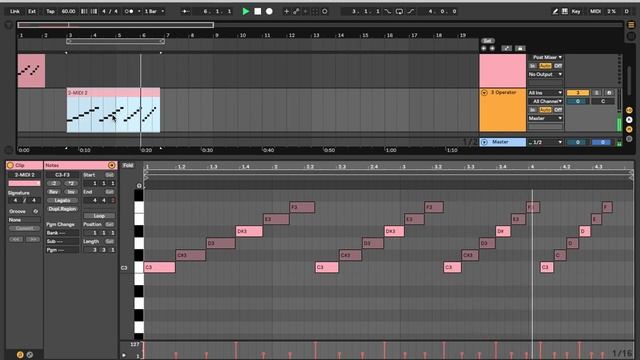Open the 3 Operator Master output dropdown
Screen dimensions: 640x360
click(546, 118)
